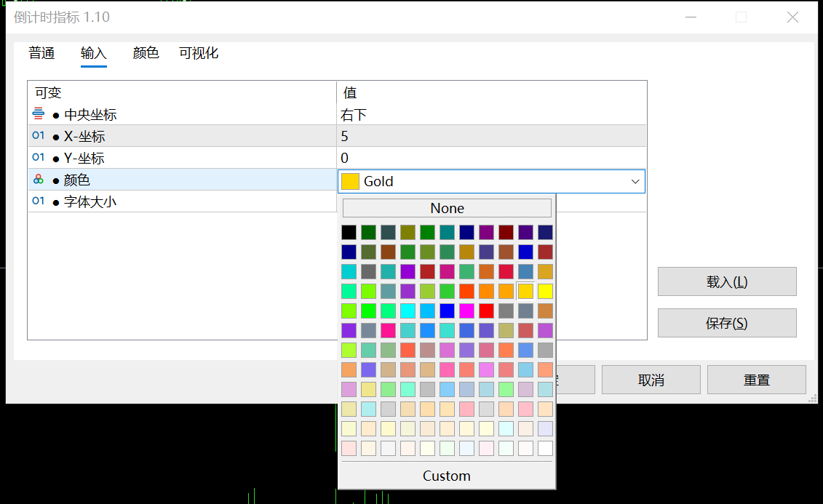Open the Custom color option
Image resolution: width=823 pixels, height=504 pixels.
tap(447, 476)
